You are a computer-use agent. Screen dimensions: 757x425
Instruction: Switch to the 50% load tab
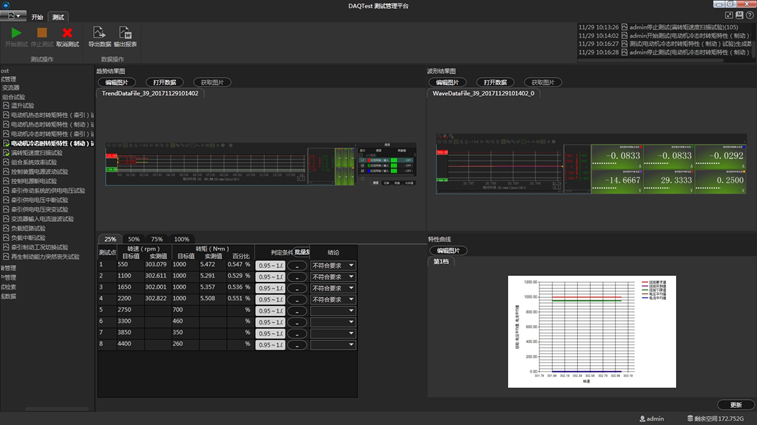pyautogui.click(x=133, y=240)
